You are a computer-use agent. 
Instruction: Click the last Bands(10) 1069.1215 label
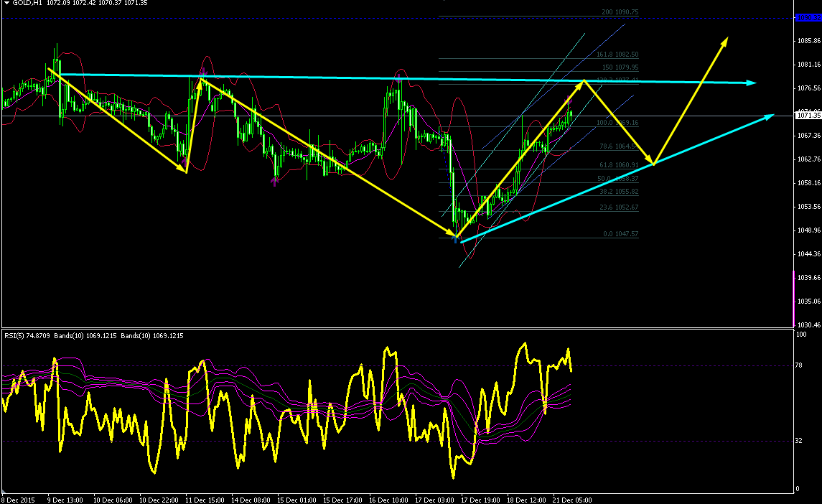click(152, 336)
